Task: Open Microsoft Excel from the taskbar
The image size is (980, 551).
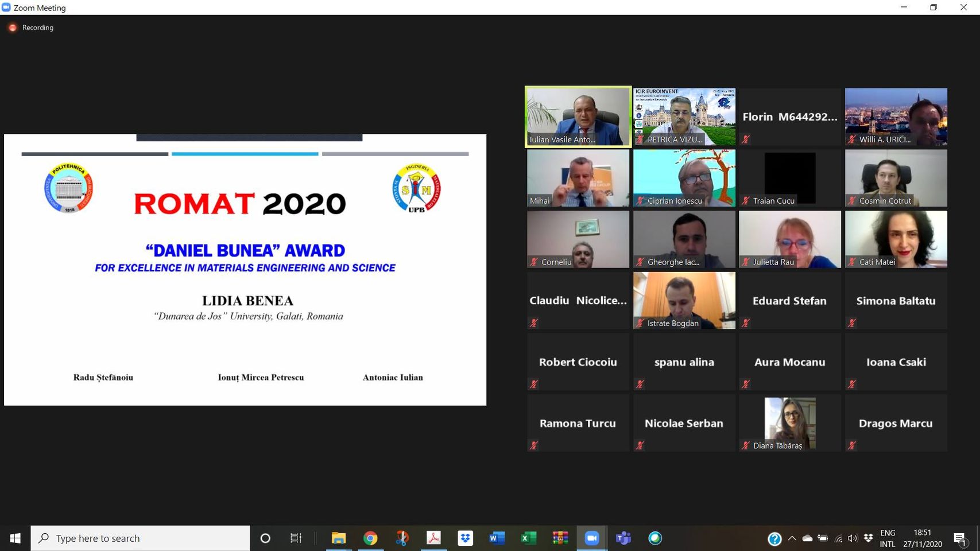Action: [x=528, y=538]
